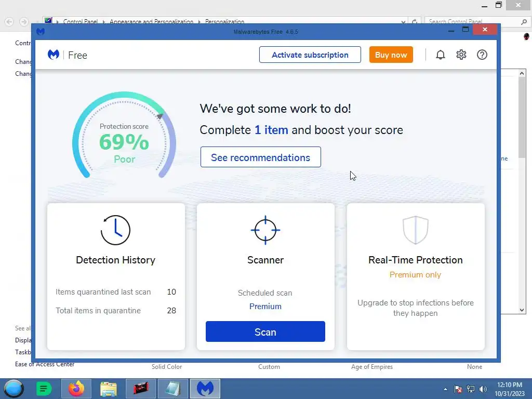Image resolution: width=532 pixels, height=399 pixels.
Task: Open address bar history dropdown
Action: (403, 22)
